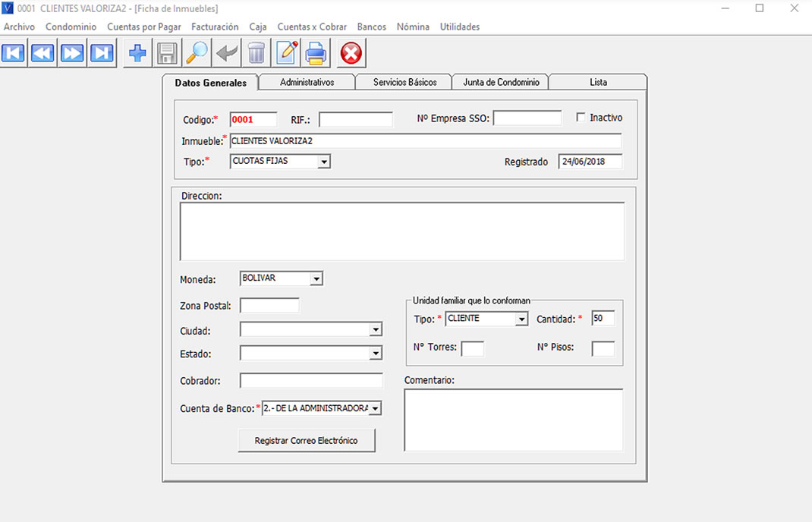Add a new record with plus icon

coord(137,53)
